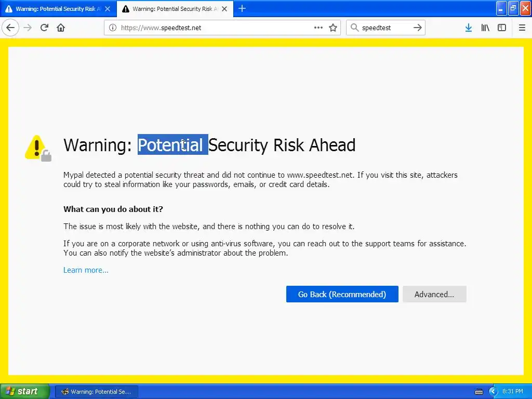Open a new tab with plus button
This screenshot has width=532, height=399.
click(x=242, y=8)
